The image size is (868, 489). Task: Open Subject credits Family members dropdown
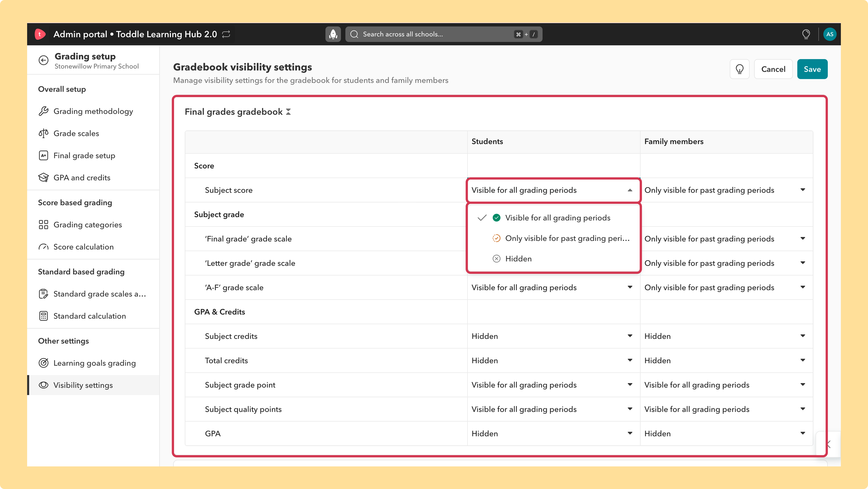click(726, 336)
